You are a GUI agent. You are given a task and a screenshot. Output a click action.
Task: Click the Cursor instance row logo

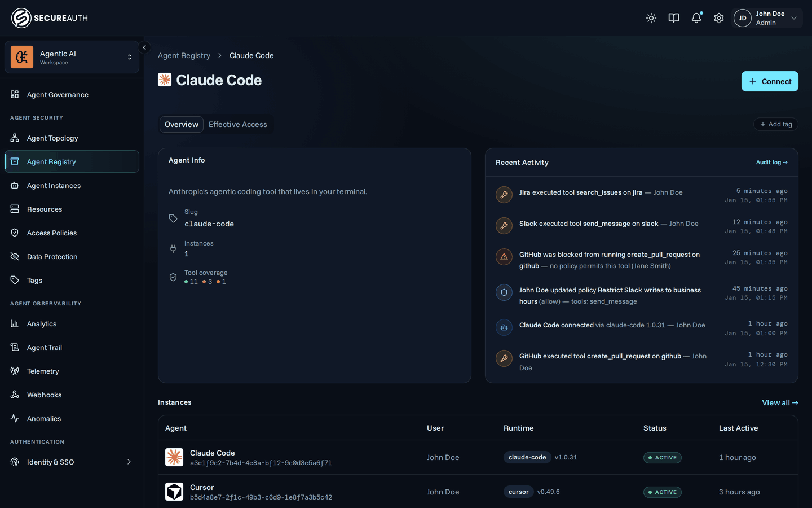point(174,492)
